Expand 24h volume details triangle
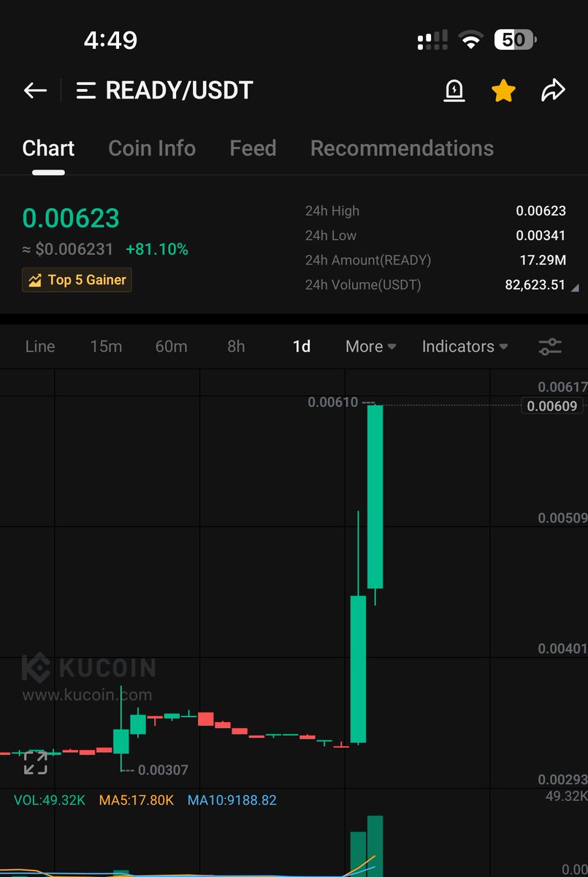The image size is (588, 877). [x=575, y=288]
